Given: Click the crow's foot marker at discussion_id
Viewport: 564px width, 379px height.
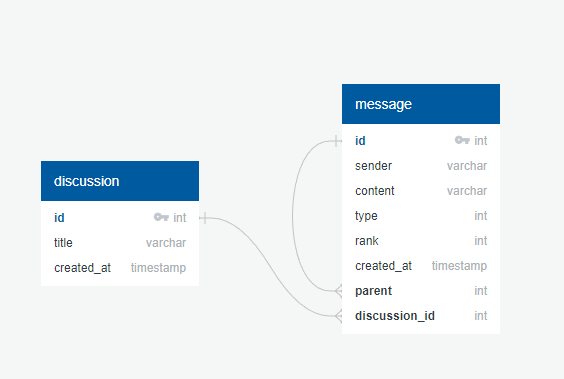Looking at the screenshot, I should 338,316.
